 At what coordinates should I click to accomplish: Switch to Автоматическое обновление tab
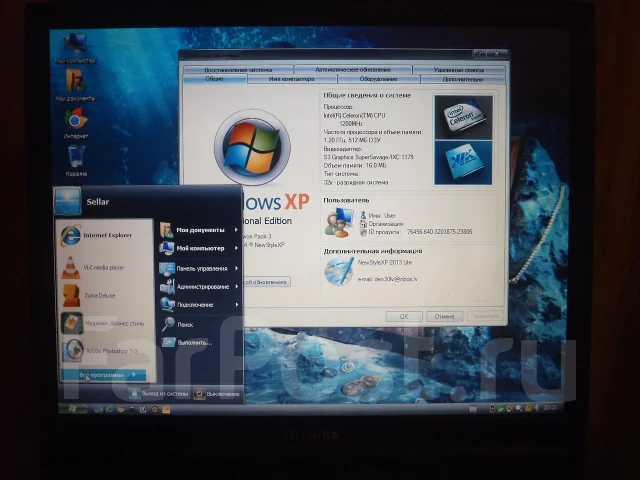pyautogui.click(x=353, y=70)
